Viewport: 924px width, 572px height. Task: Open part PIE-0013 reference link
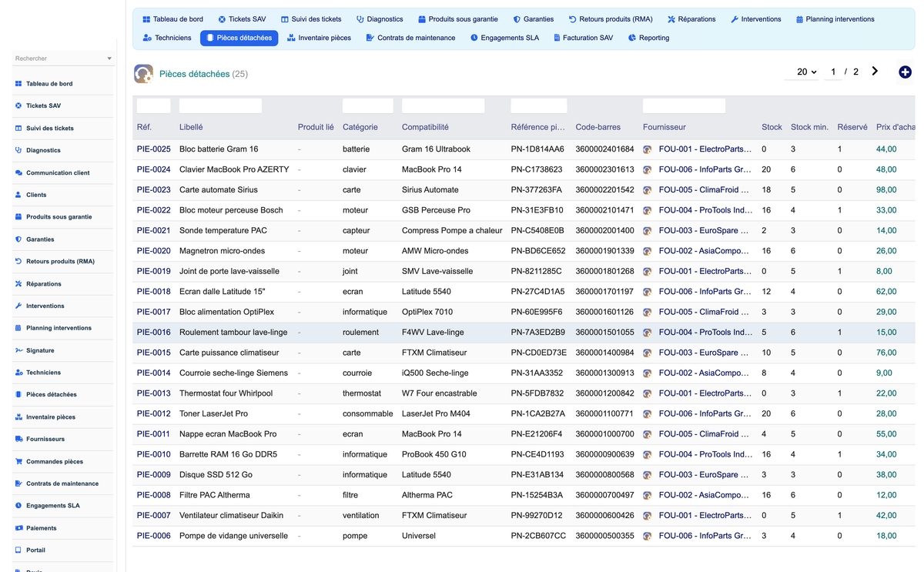click(154, 393)
